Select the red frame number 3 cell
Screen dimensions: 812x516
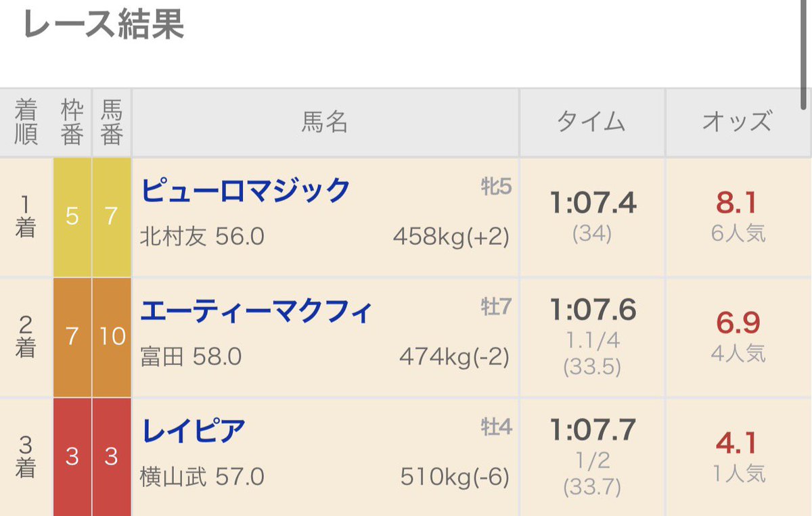click(72, 457)
